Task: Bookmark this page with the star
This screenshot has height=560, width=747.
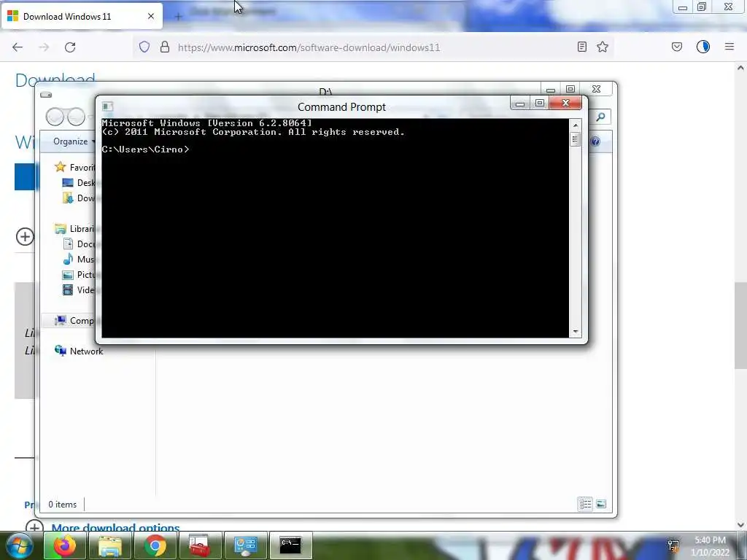Action: point(603,47)
